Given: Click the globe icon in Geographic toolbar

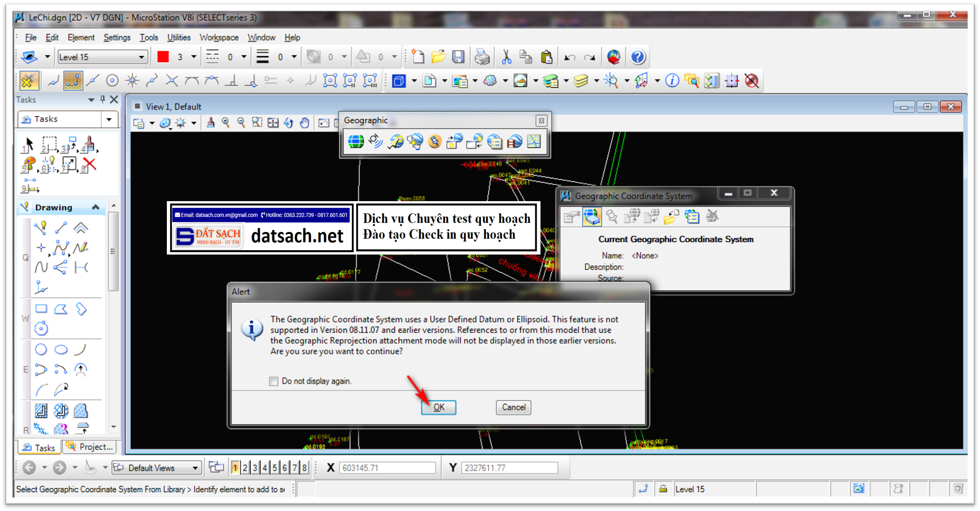Looking at the screenshot, I should tap(356, 141).
